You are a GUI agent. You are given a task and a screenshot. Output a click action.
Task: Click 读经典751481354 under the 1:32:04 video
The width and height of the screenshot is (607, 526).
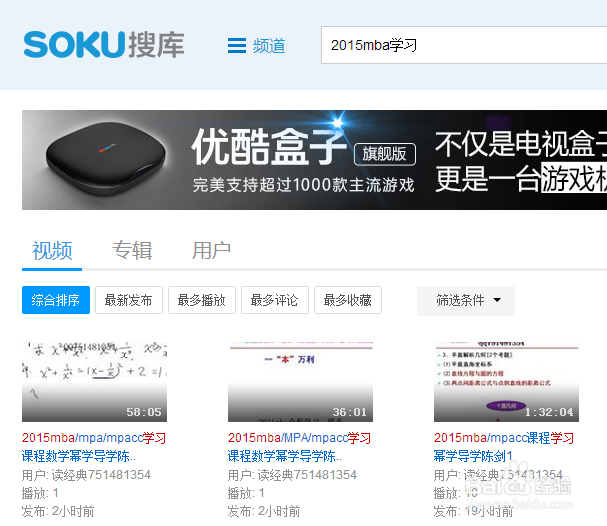[x=513, y=475]
